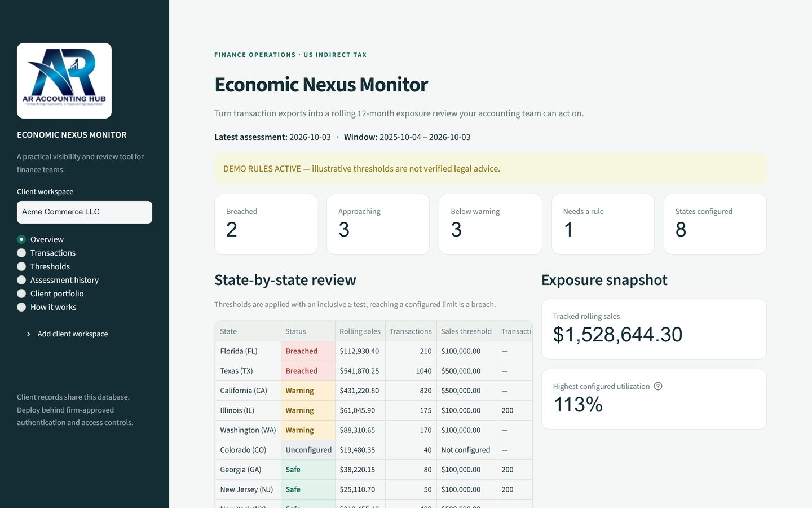Sort by the Transactions column header

(411, 331)
